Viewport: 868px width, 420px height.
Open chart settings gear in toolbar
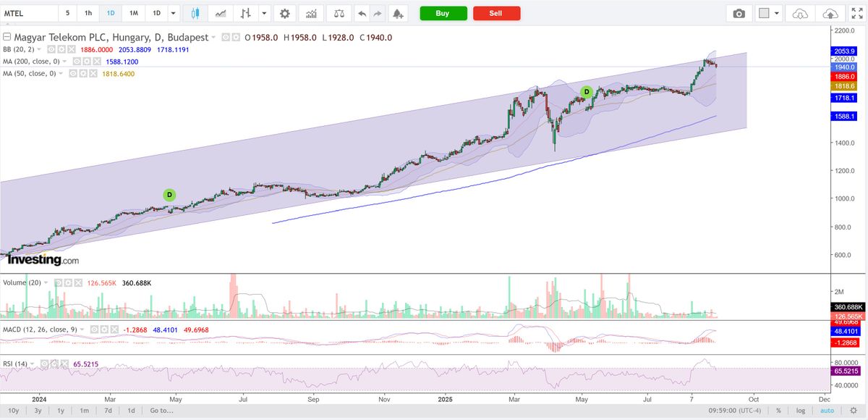[x=285, y=14]
